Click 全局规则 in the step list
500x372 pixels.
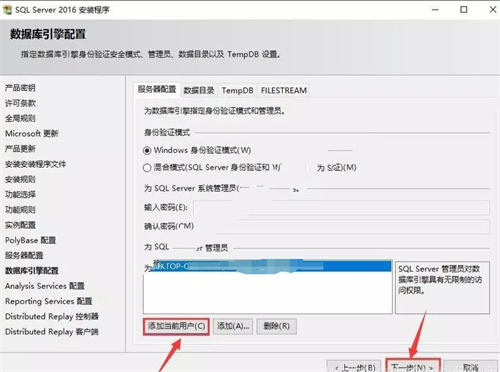(x=20, y=118)
